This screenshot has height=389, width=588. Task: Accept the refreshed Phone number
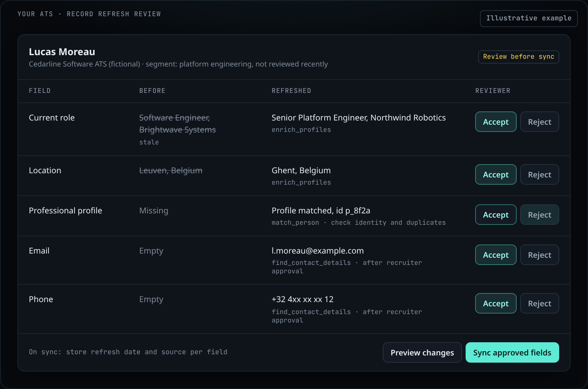pos(496,303)
